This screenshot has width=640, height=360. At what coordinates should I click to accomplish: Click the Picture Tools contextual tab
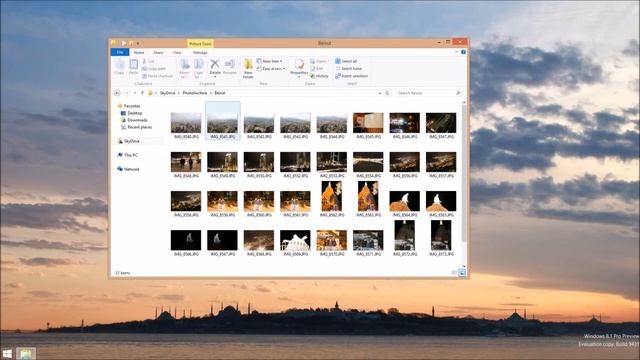coord(200,43)
